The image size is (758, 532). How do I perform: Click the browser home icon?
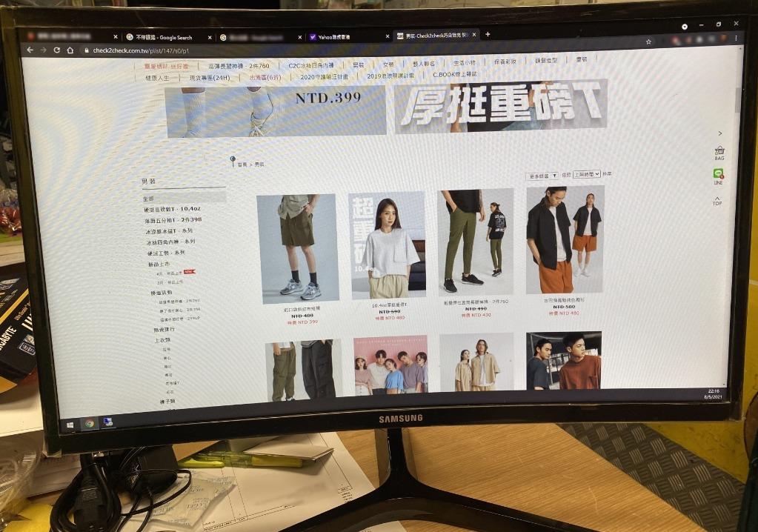tap(70, 50)
